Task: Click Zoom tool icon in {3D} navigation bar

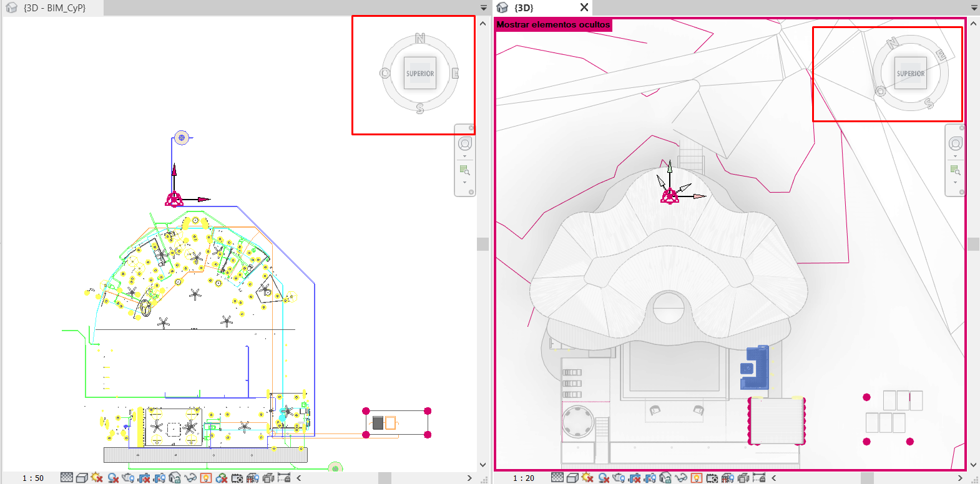Action: (955, 170)
